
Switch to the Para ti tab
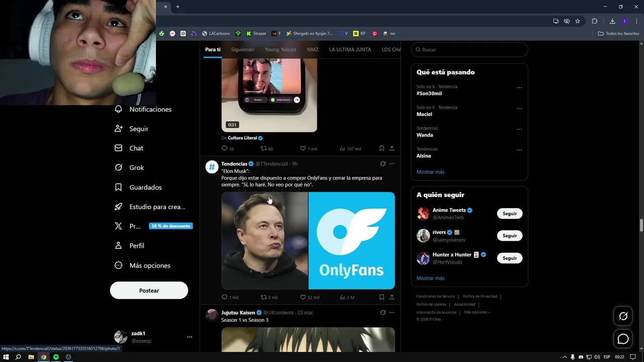click(x=213, y=49)
